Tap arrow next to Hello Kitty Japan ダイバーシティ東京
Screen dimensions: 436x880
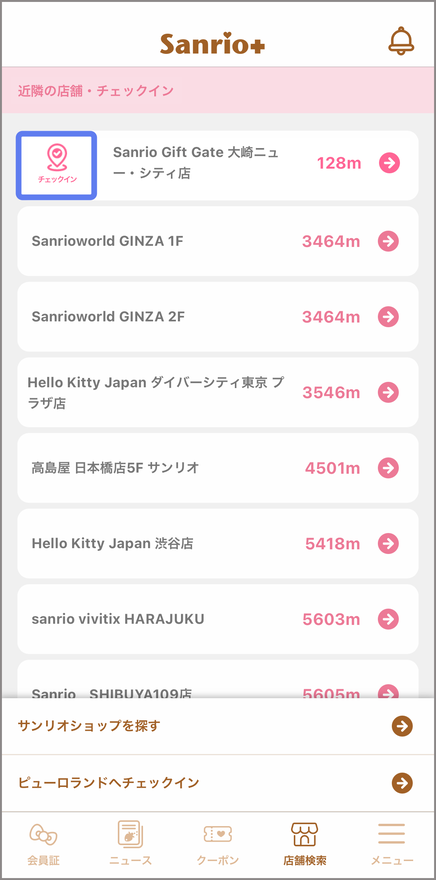click(388, 392)
